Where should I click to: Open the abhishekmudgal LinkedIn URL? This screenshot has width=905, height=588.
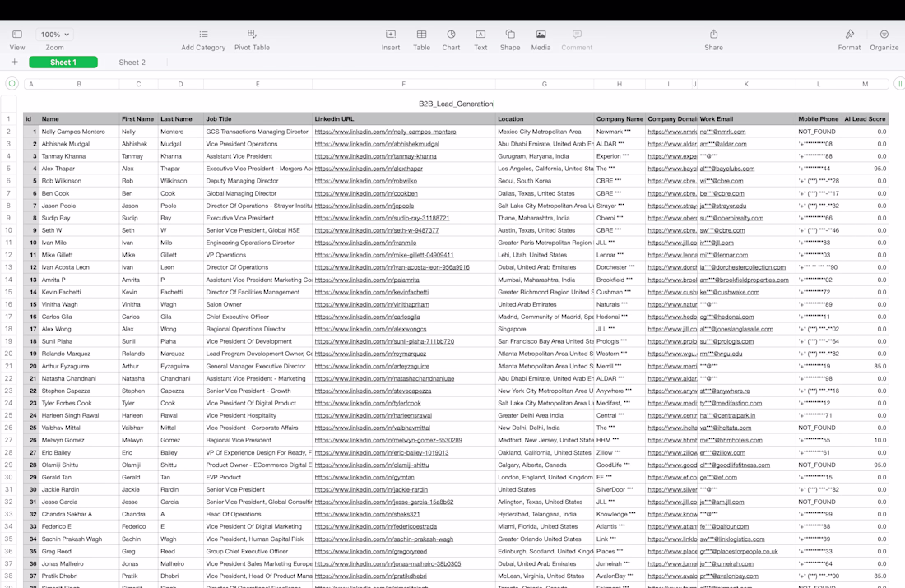click(x=376, y=144)
